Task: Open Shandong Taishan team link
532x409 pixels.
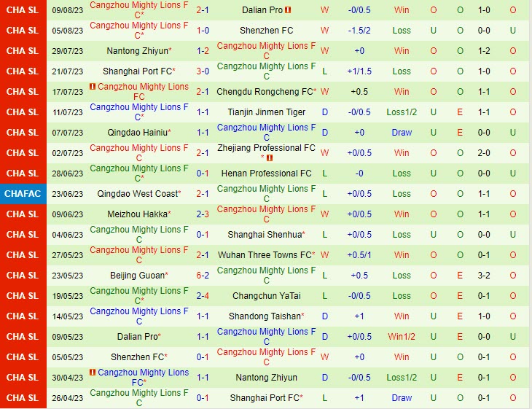Action: [266, 316]
